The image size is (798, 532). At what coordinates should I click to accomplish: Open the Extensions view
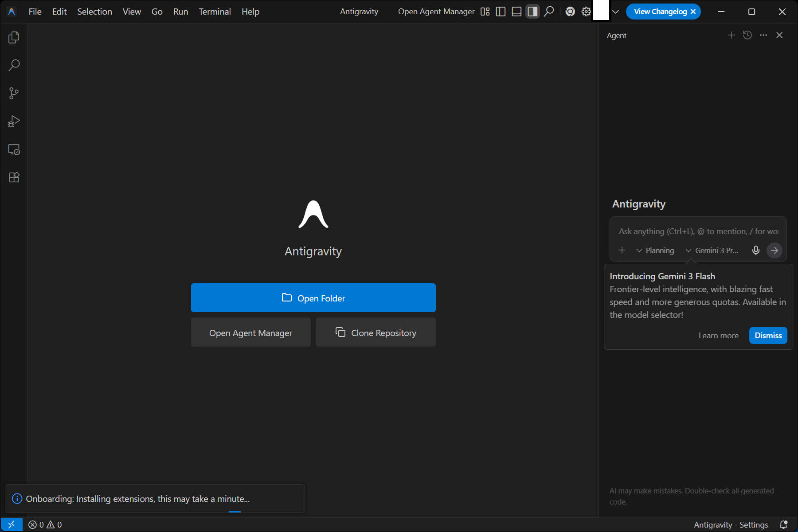point(14,177)
